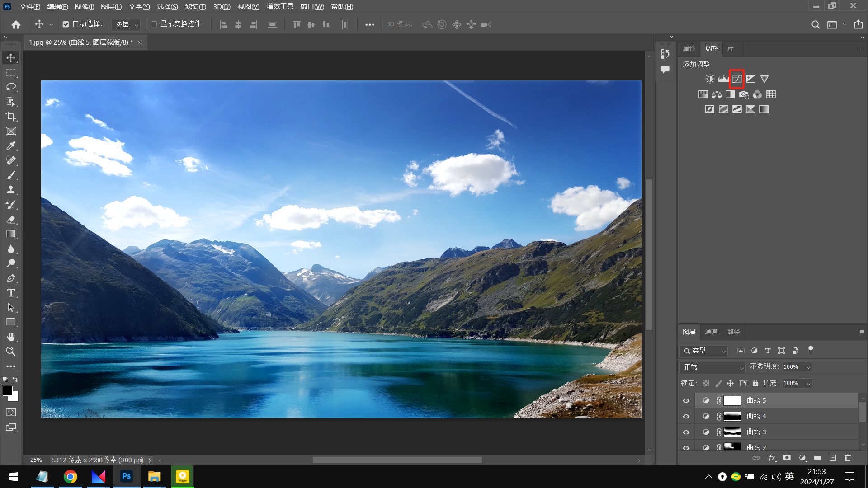Screen dimensions: 868x488
Task: Toggle the layer filter on/off switch
Action: [811, 350]
